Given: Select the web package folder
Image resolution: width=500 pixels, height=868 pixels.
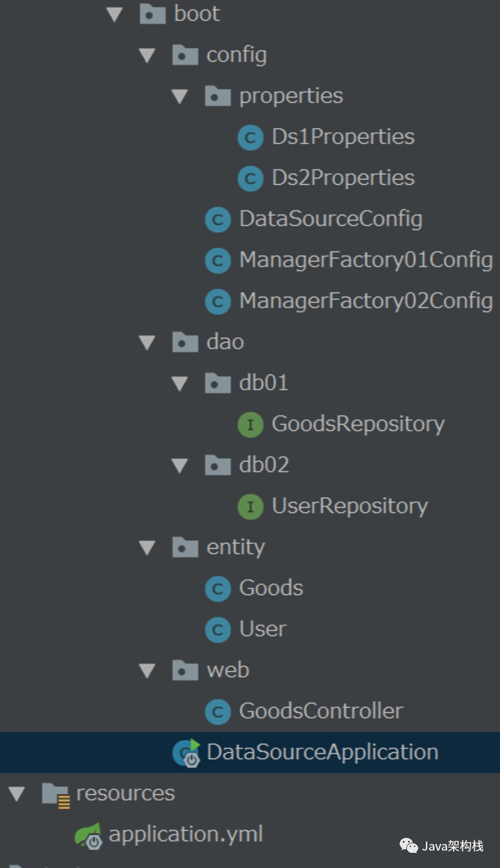Looking at the screenshot, I should click(211, 670).
